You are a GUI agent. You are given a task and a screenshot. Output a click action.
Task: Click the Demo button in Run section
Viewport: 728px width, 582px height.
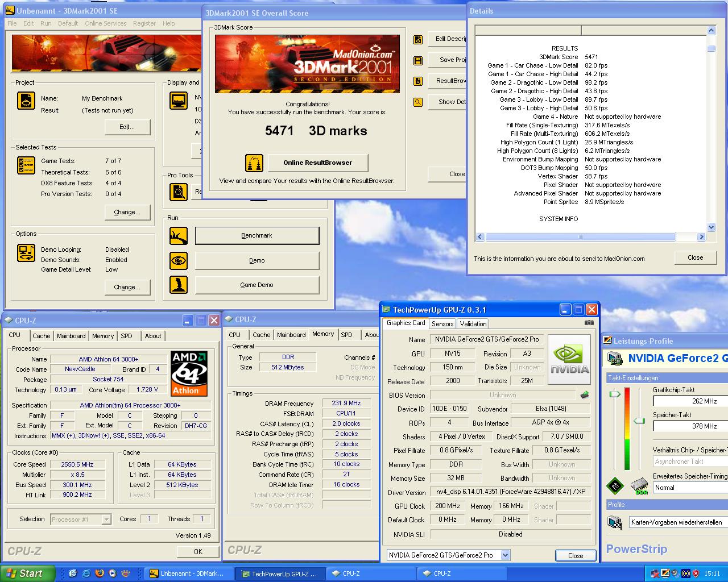click(x=257, y=260)
